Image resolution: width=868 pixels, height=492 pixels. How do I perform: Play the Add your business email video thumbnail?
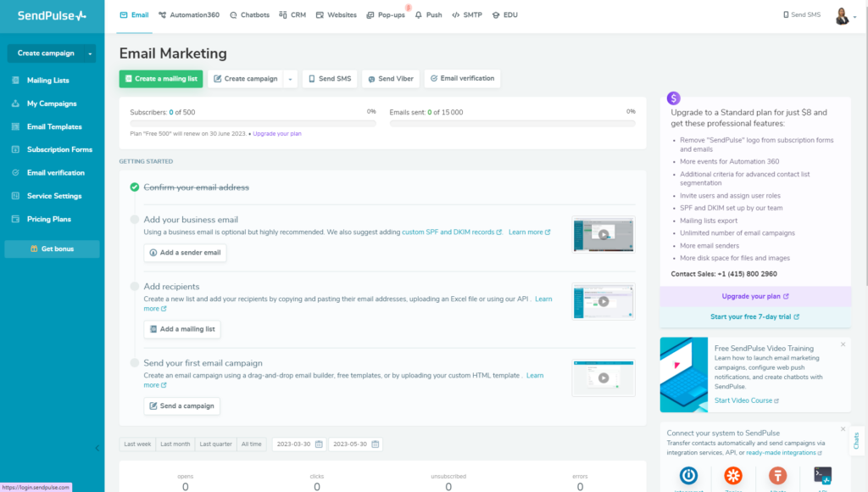[603, 235]
